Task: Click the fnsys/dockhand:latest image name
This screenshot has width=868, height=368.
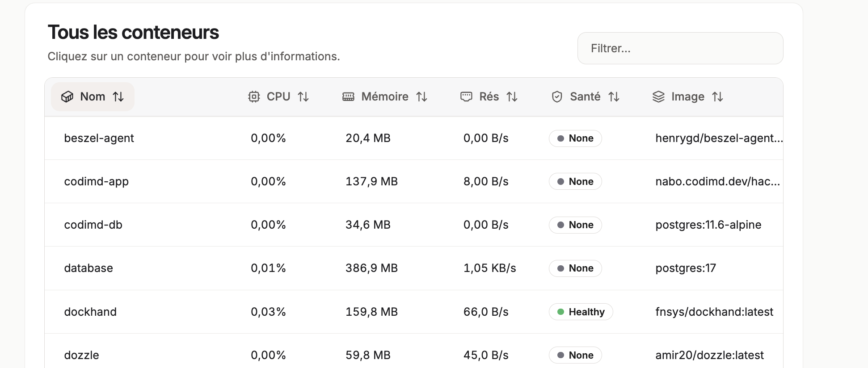Action: (x=714, y=312)
